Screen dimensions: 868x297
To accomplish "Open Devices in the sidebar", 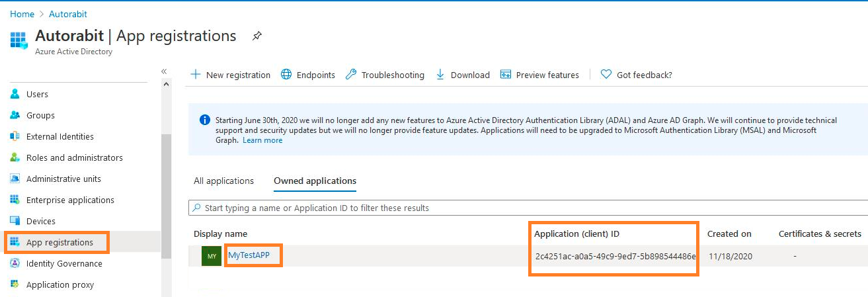I will [x=41, y=221].
